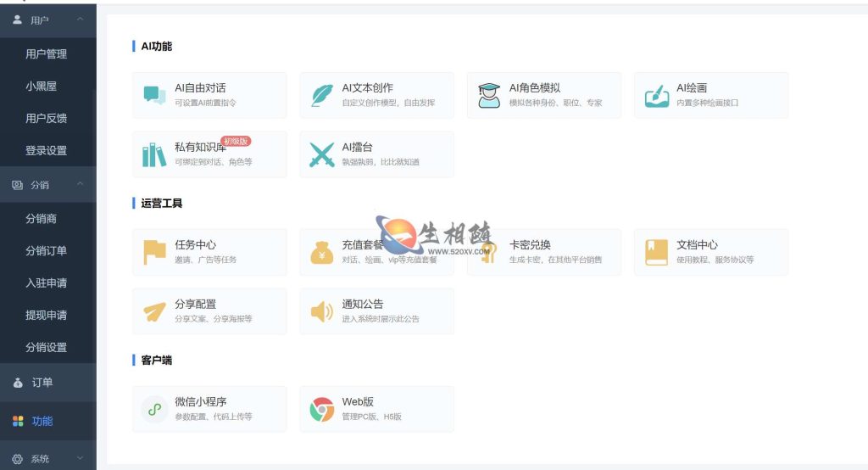Collapse the 分销 menu with its chevron
Image resolution: width=868 pixels, height=470 pixels.
81,184
